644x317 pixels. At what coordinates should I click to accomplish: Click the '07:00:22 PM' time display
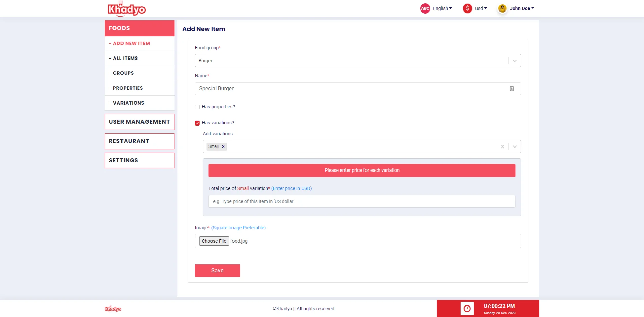pos(499,306)
